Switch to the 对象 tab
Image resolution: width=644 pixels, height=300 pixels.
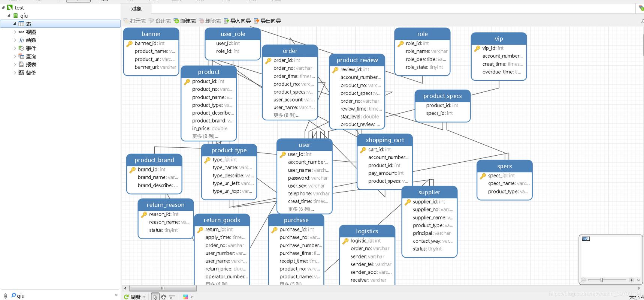tap(137, 9)
